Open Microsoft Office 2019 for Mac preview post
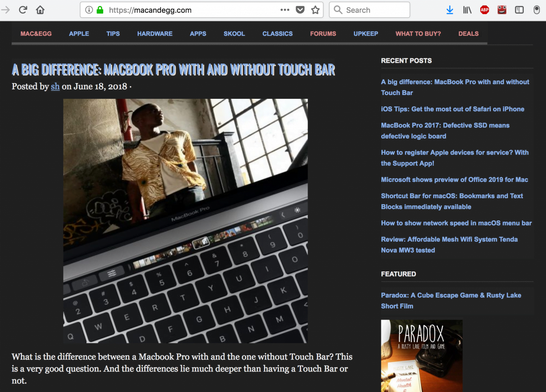This screenshot has width=546, height=392. tap(455, 180)
